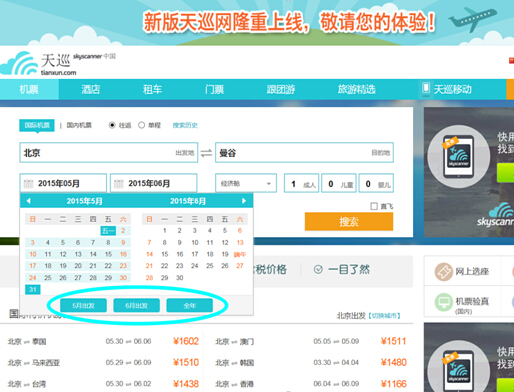Viewport: 514px width, 392px height.
Task: Click the 网上选座 online seat selection link
Action: (472, 272)
